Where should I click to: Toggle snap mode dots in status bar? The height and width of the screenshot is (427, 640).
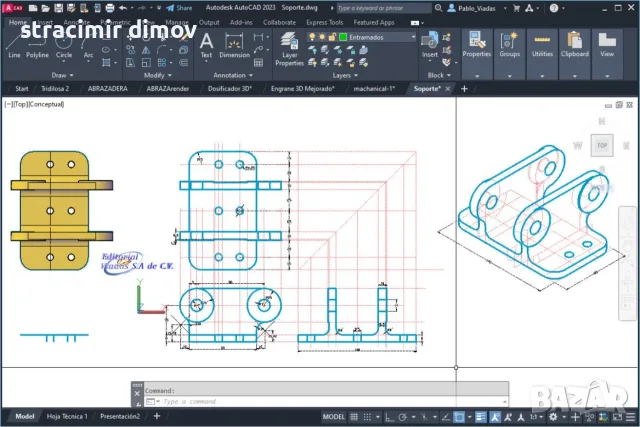click(367, 417)
